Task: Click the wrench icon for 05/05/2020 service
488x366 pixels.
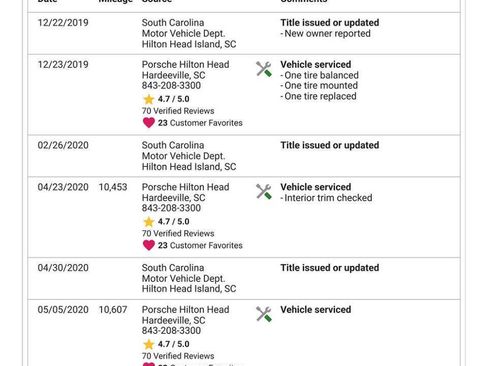Action: (x=264, y=314)
